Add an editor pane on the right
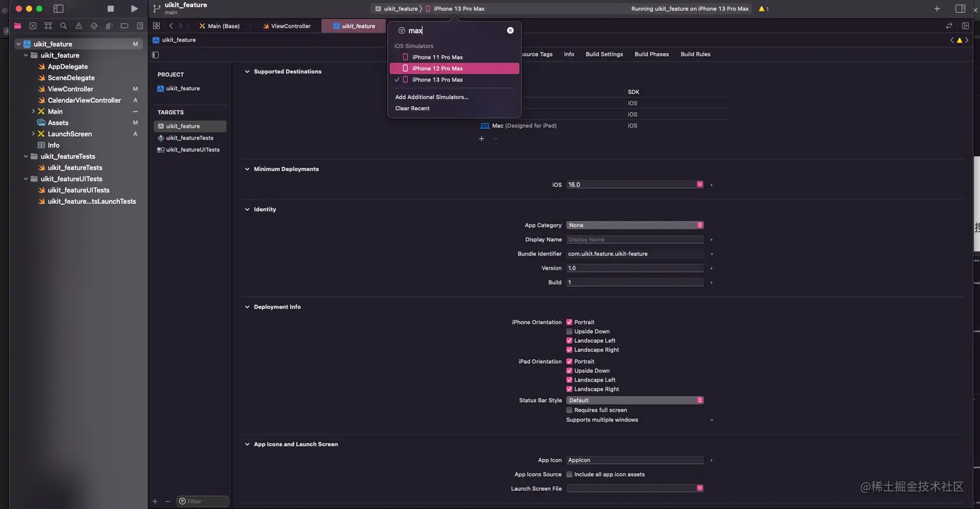This screenshot has height=509, width=980. [965, 26]
